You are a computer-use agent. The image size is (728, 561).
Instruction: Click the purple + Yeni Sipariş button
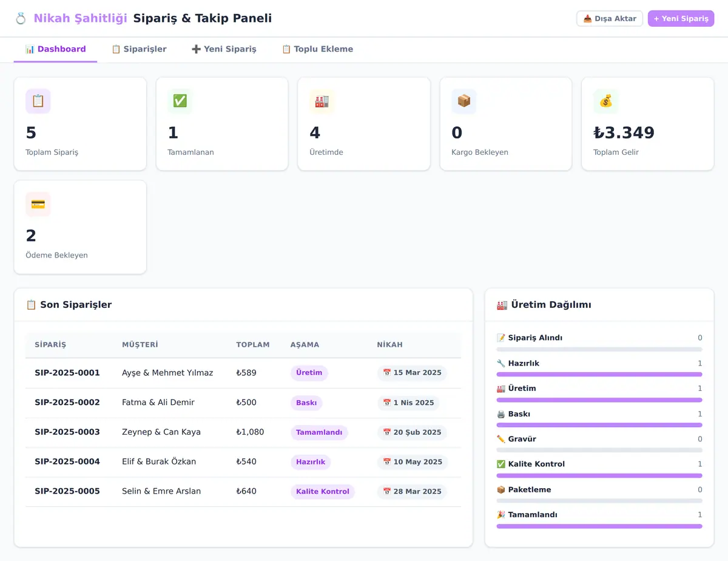(x=681, y=19)
